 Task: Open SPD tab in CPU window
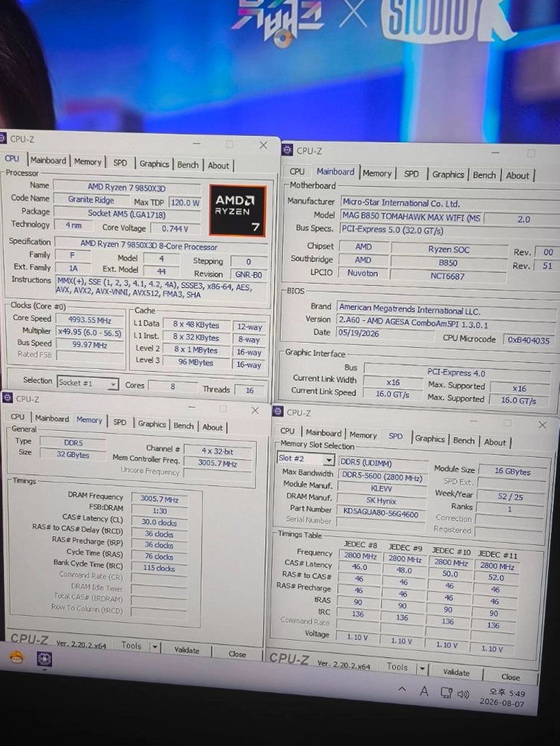click(x=120, y=163)
